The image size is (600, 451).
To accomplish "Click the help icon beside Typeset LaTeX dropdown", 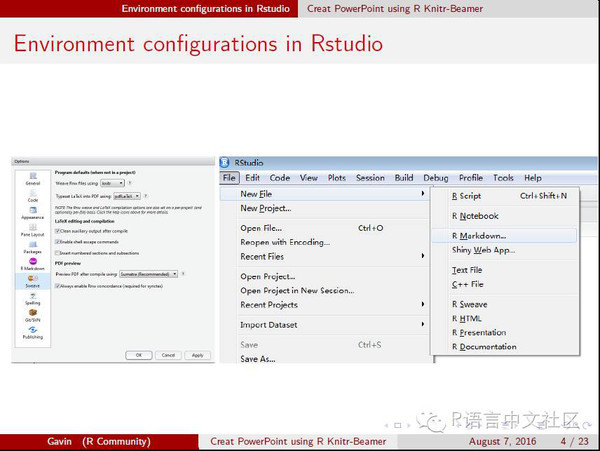I will (x=146, y=196).
